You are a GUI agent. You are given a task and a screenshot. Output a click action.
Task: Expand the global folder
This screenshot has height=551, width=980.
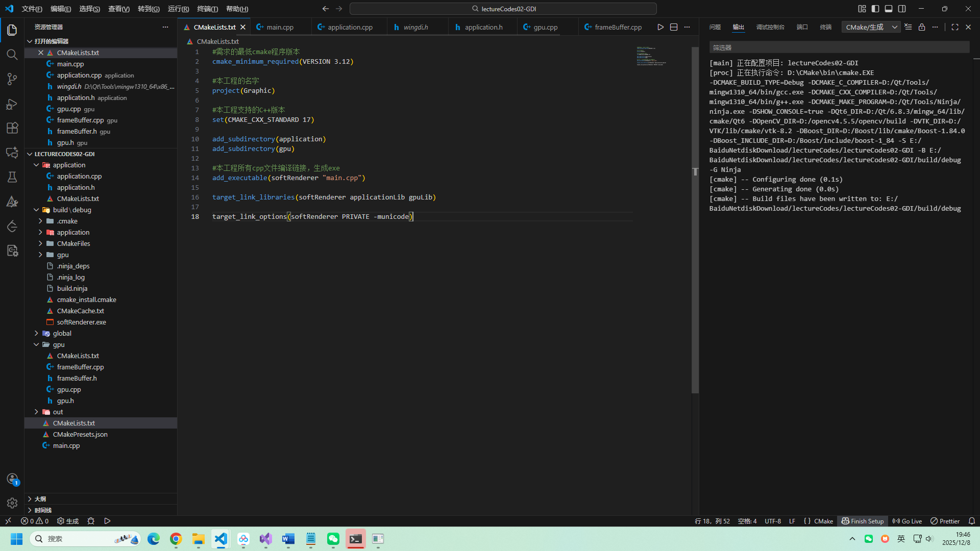62,333
